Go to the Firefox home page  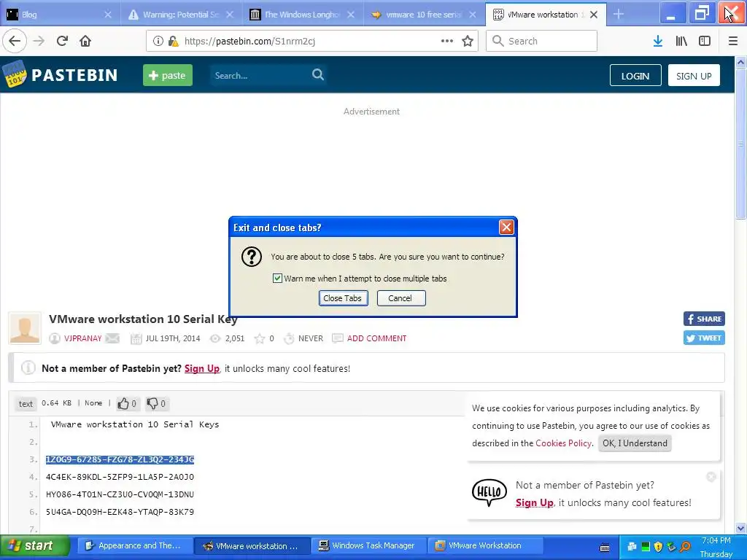[x=85, y=41]
